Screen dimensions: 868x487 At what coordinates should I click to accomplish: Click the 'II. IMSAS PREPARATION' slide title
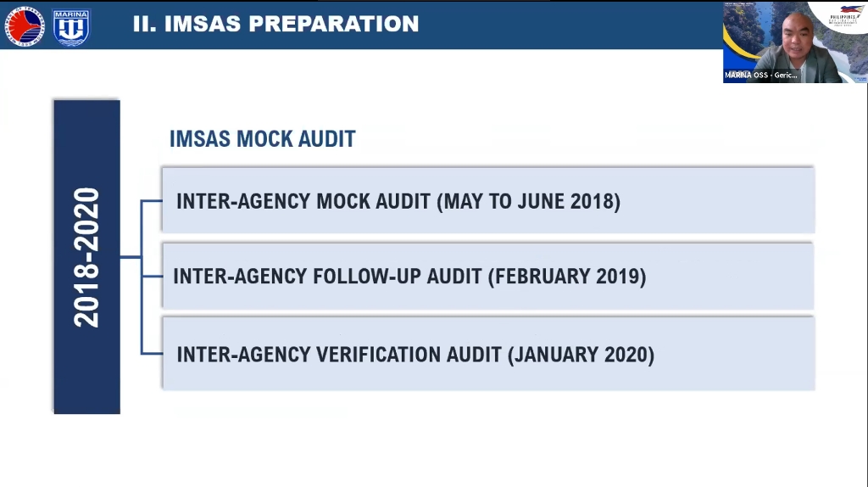click(275, 24)
